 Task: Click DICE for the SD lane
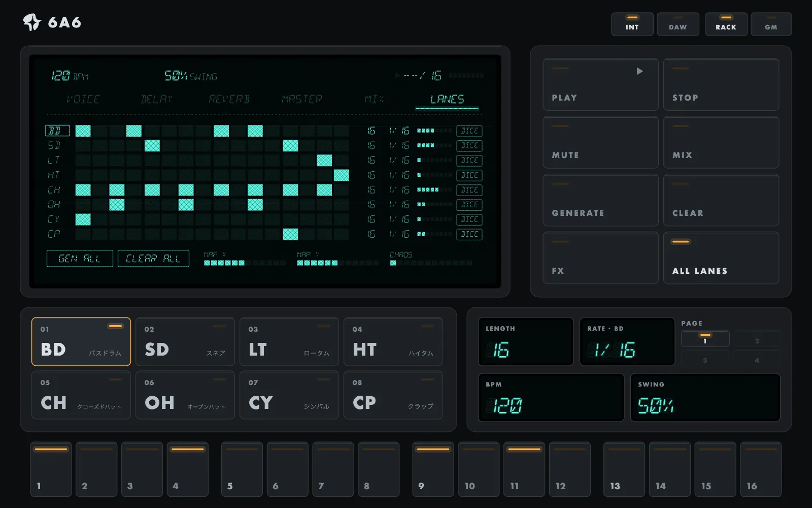pyautogui.click(x=469, y=146)
